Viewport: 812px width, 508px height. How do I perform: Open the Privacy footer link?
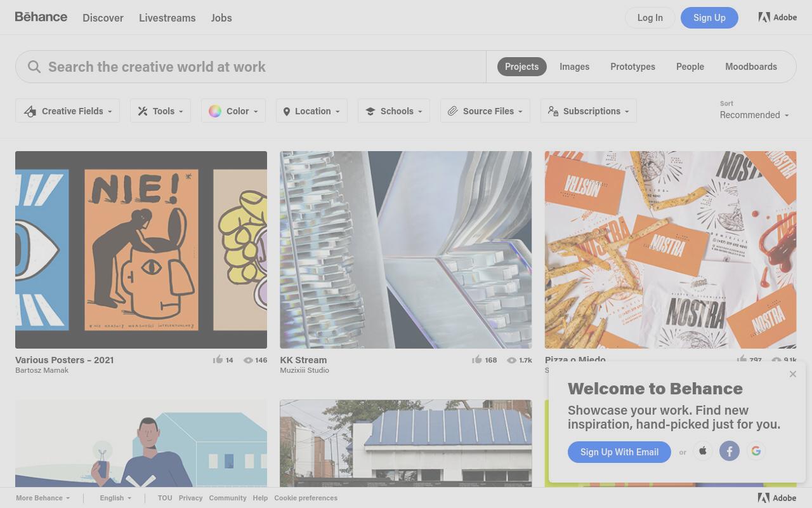coord(190,498)
